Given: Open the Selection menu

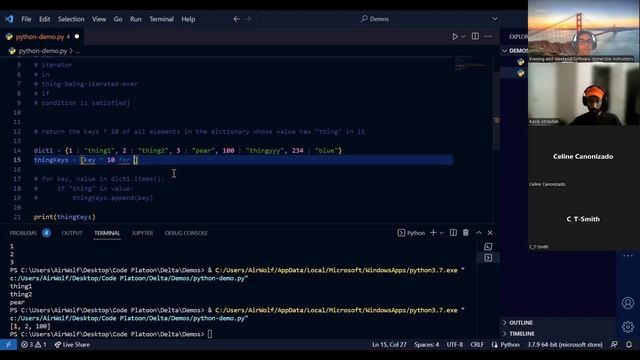Looking at the screenshot, I should pos(71,19).
